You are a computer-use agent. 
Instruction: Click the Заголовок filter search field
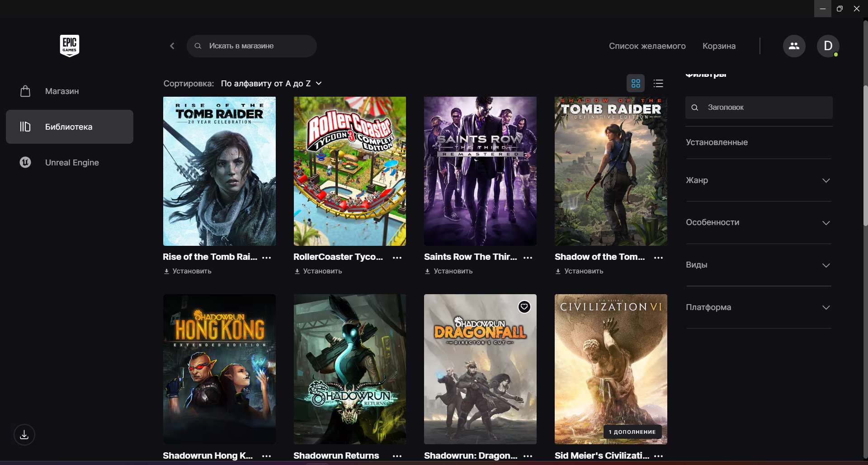tap(764, 108)
